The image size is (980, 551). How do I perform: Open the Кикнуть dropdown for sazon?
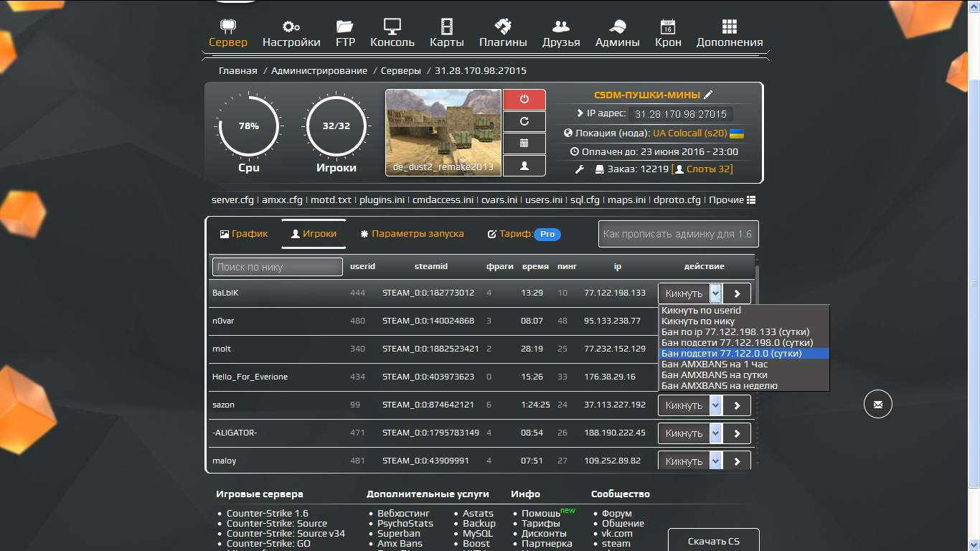click(715, 405)
